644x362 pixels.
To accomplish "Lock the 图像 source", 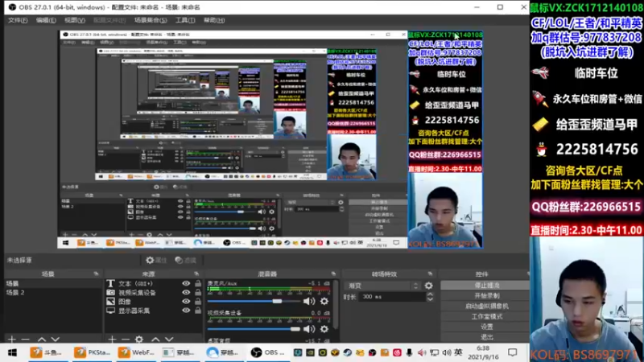I will (x=198, y=301).
